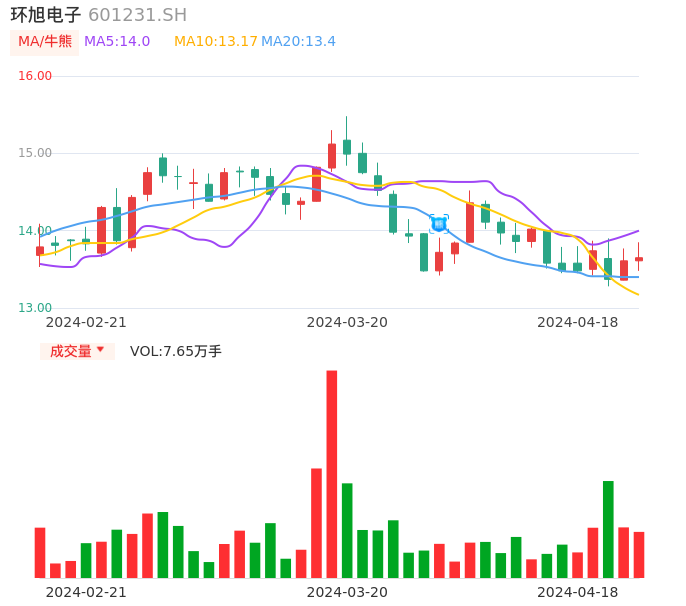Viewport: 686px width, 606px height.
Task: Click the 2024-04-18 date label under the price chart
Action: tap(577, 322)
